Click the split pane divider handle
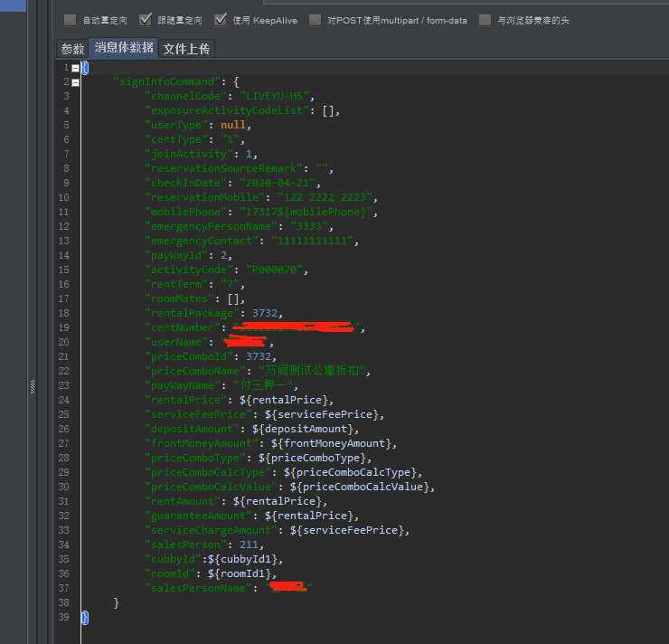This screenshot has width=669, height=644. [x=33, y=386]
